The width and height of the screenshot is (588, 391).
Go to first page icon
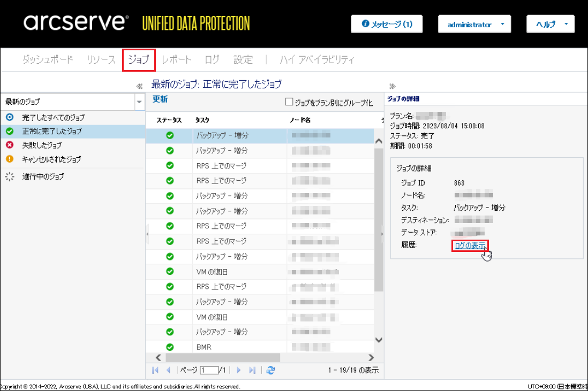155,370
